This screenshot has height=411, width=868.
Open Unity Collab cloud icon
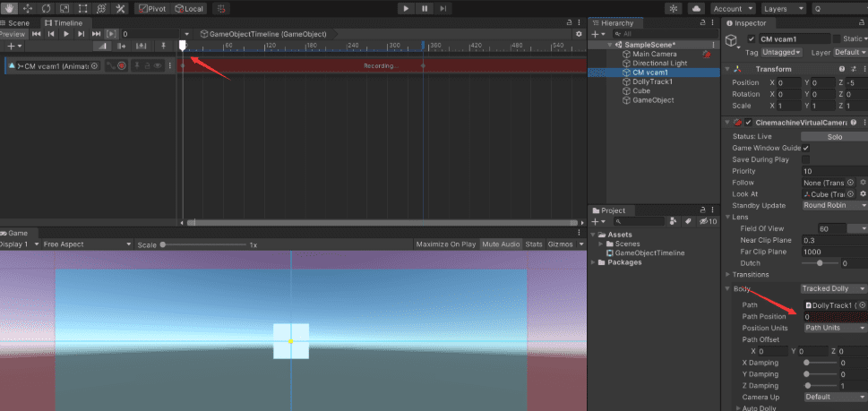coord(697,8)
